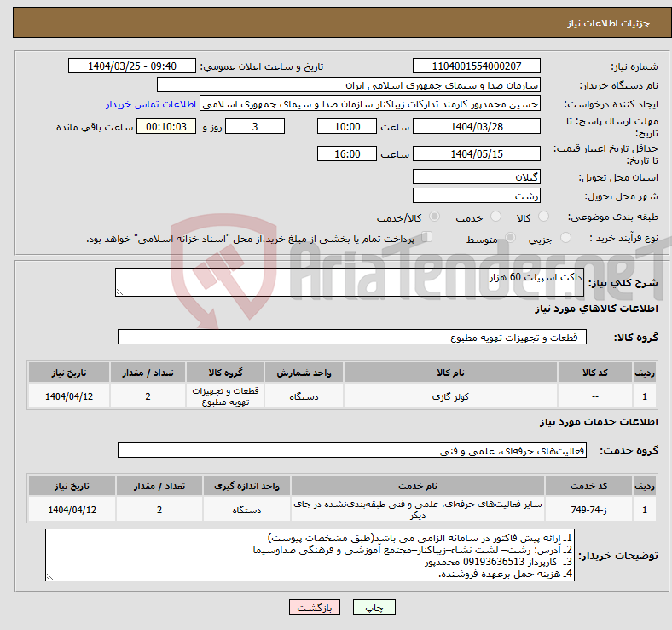Open the buyer contact info link
Image resolution: width=672 pixels, height=630 pixels.
pyautogui.click(x=151, y=104)
